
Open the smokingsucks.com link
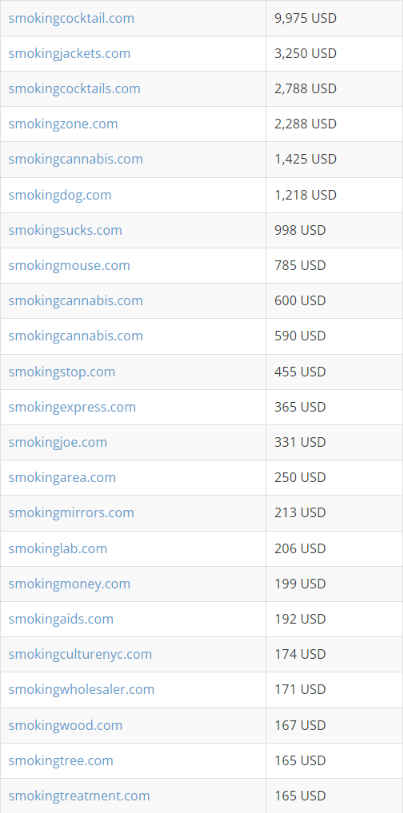pos(65,230)
